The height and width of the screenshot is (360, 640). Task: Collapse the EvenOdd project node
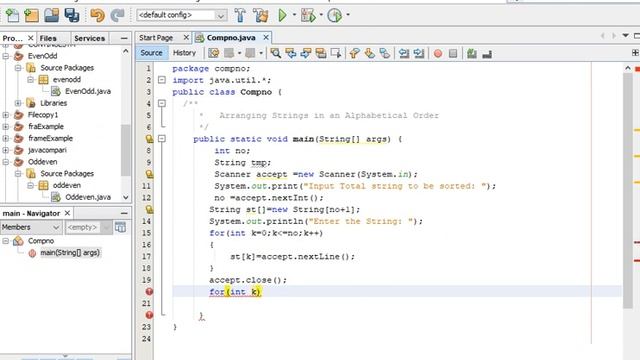pos(6,56)
